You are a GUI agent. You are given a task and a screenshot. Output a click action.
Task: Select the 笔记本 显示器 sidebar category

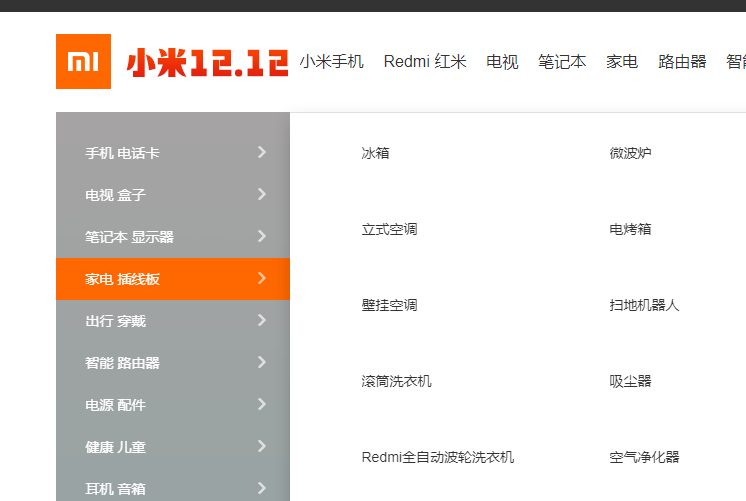click(x=173, y=236)
